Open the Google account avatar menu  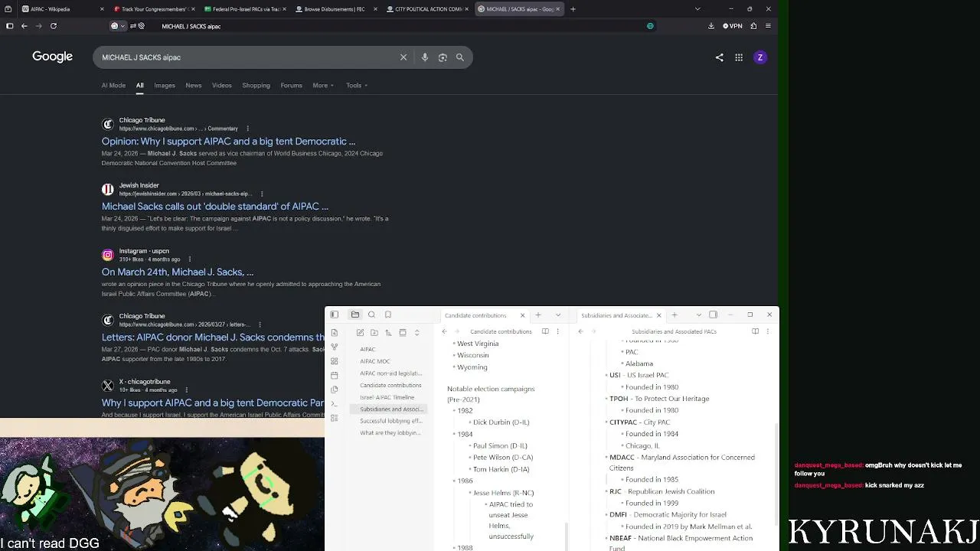click(x=760, y=57)
